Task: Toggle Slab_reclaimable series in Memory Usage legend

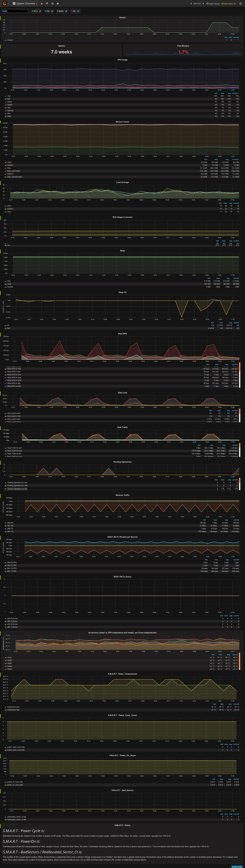Action: pyautogui.click(x=14, y=171)
